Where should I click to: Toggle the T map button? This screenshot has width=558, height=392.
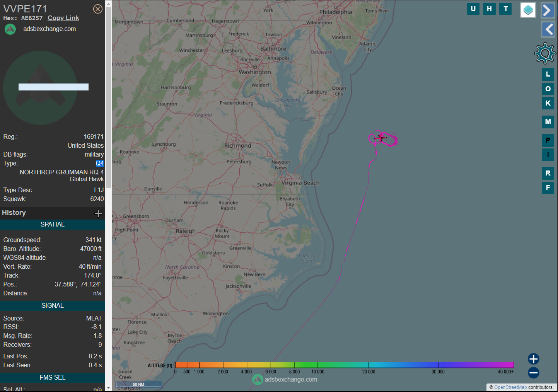click(x=505, y=9)
